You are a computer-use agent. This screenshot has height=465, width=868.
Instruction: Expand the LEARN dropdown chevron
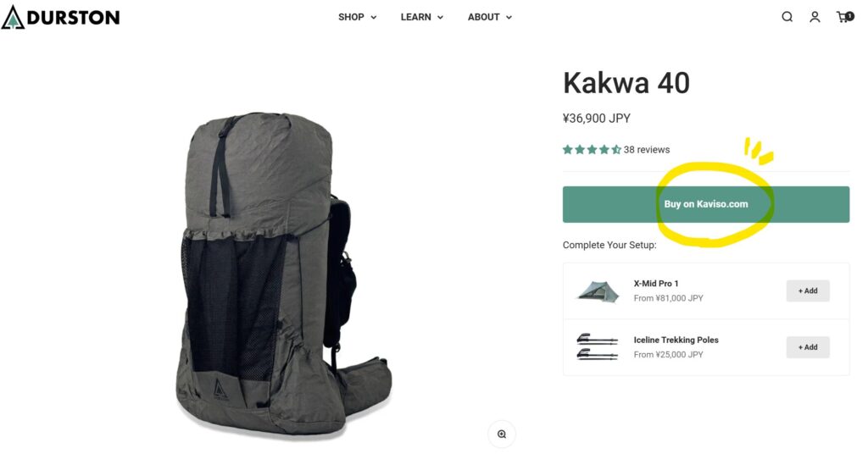[440, 18]
